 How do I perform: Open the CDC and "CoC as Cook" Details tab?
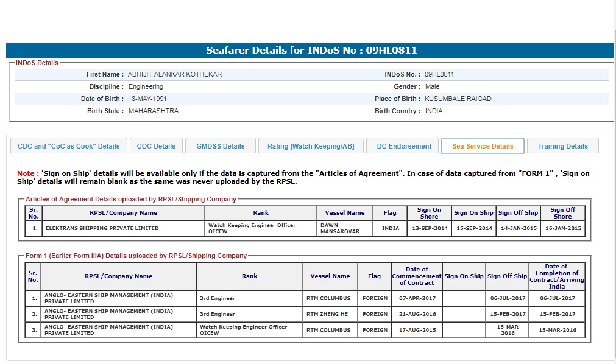coord(69,146)
